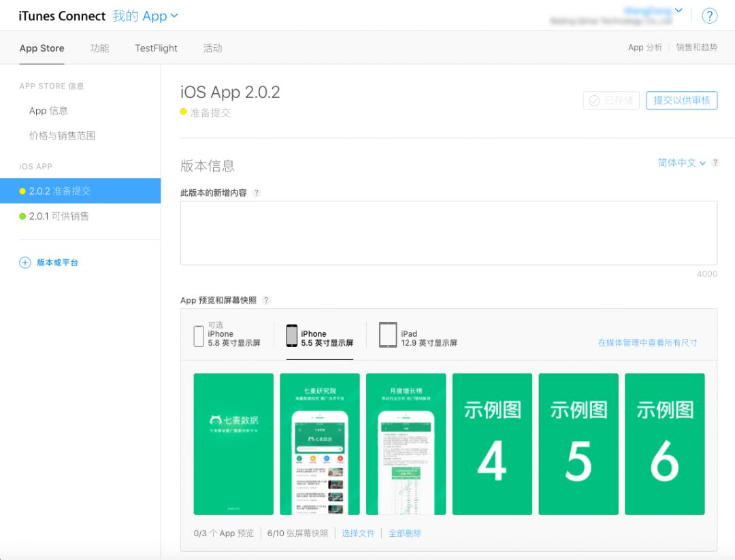Expand the 我的 App dropdown
735x560 pixels.
coord(146,16)
